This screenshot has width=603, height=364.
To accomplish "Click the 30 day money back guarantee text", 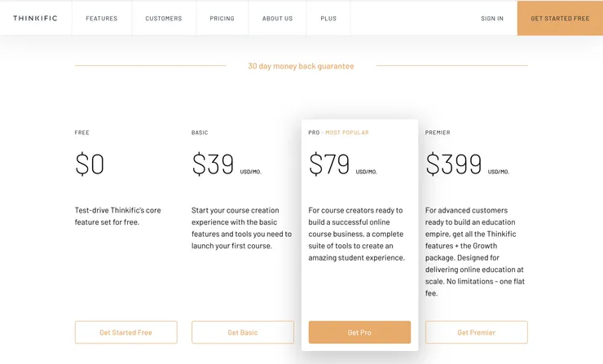I will (x=301, y=66).
